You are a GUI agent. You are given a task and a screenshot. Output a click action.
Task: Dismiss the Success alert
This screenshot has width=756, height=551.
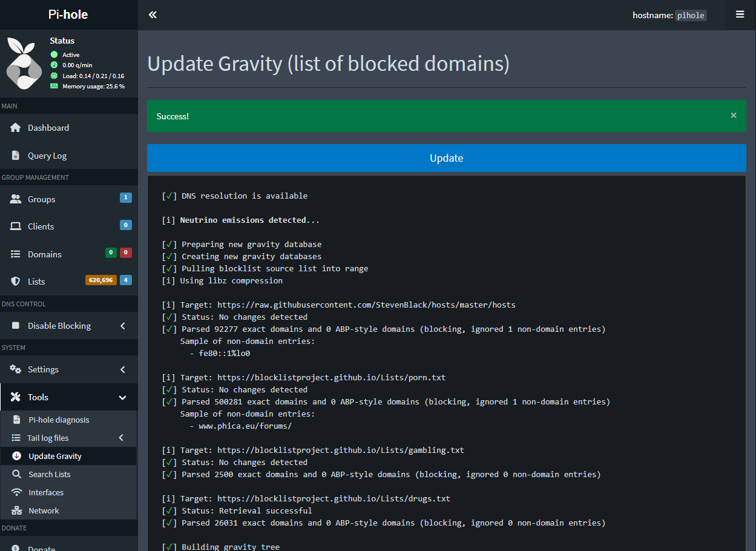tap(734, 115)
